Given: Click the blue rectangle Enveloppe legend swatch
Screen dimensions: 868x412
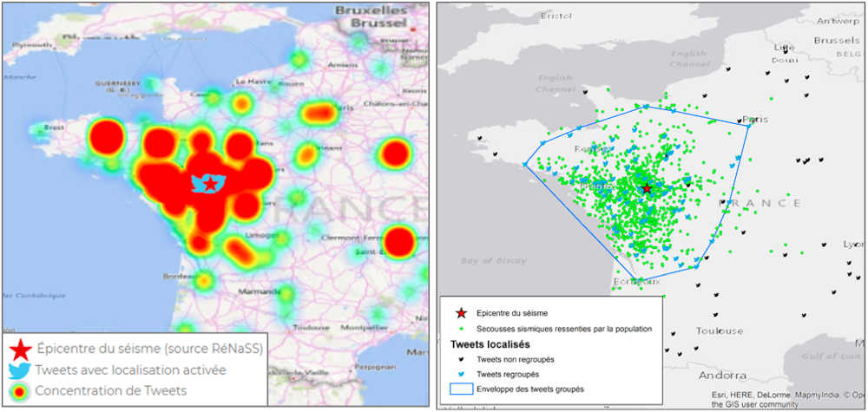Looking at the screenshot, I should 460,389.
